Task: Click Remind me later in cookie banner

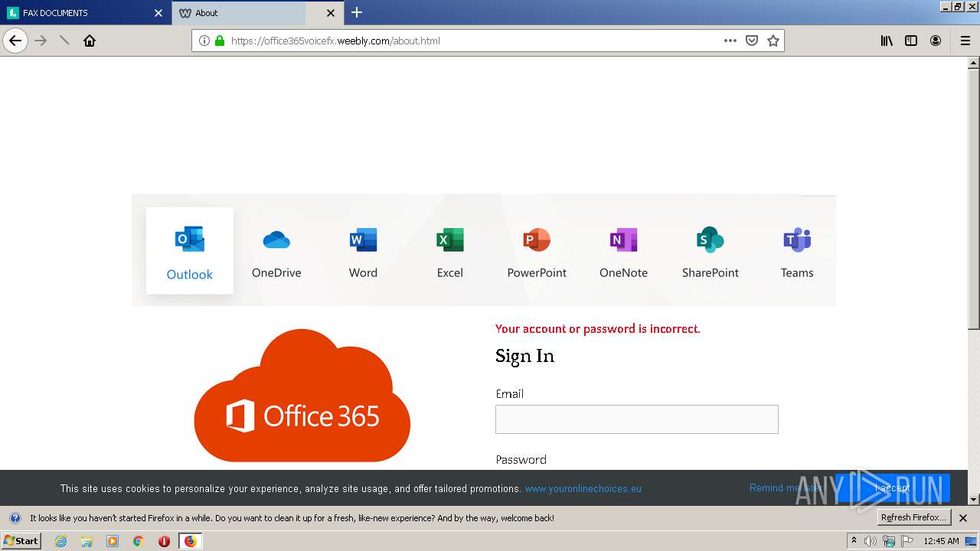Action: coord(785,488)
